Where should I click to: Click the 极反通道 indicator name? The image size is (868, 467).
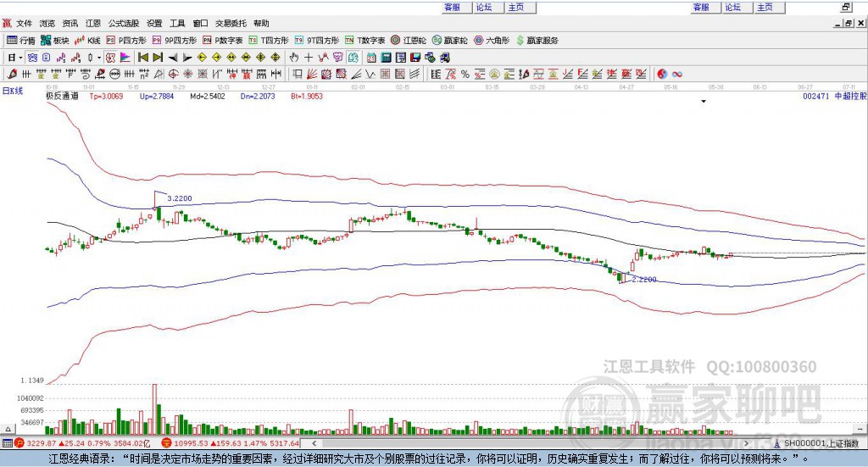(x=62, y=96)
